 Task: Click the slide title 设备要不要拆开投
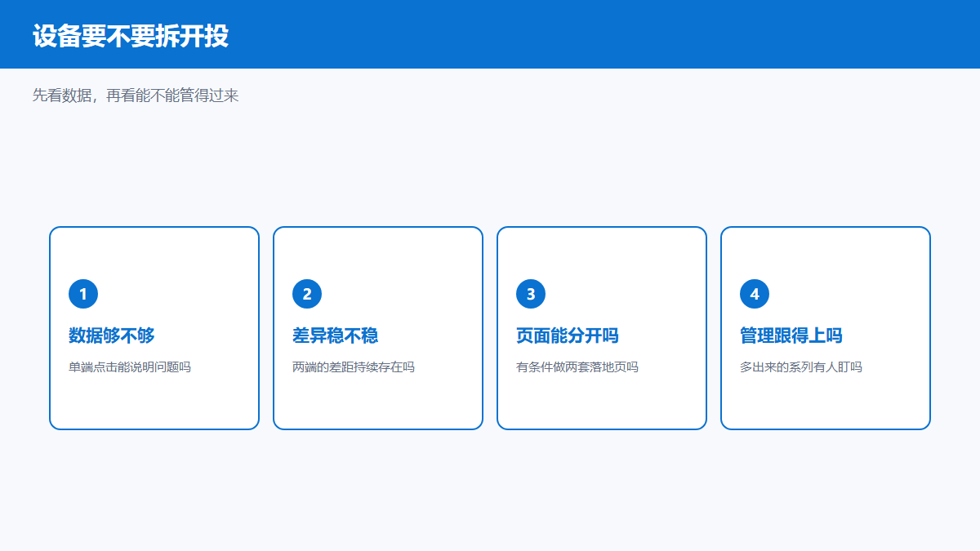[131, 36]
